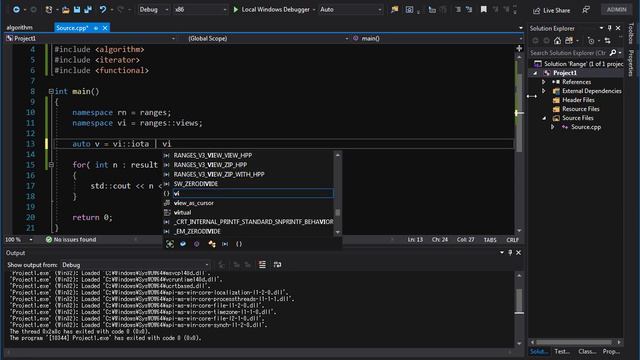
Task: Open the file with the Open File icon
Action: (66, 9)
